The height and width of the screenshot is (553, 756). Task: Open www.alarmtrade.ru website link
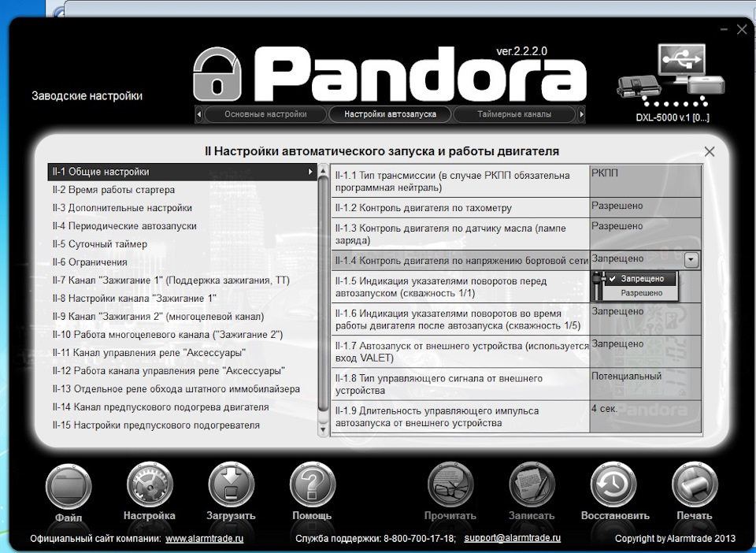(x=204, y=539)
